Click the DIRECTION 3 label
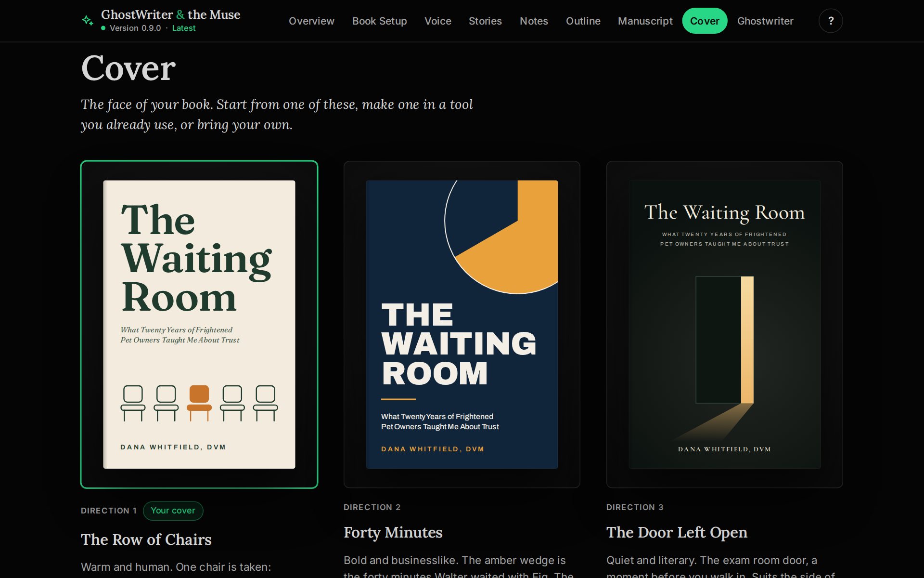924x578 pixels. (x=635, y=507)
